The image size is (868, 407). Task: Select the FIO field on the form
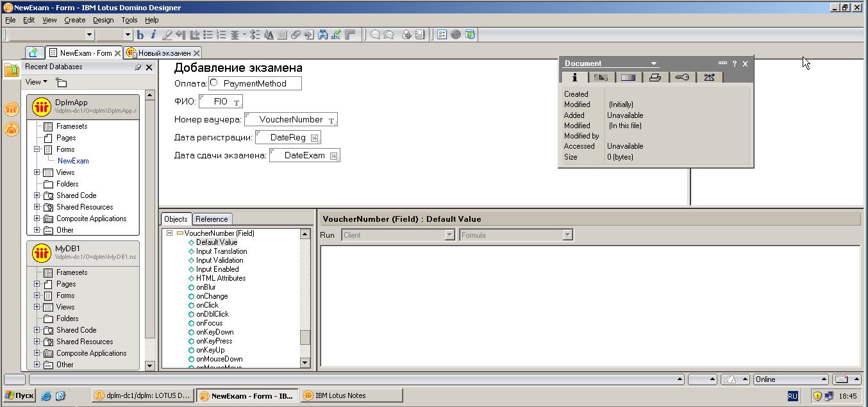(x=221, y=101)
